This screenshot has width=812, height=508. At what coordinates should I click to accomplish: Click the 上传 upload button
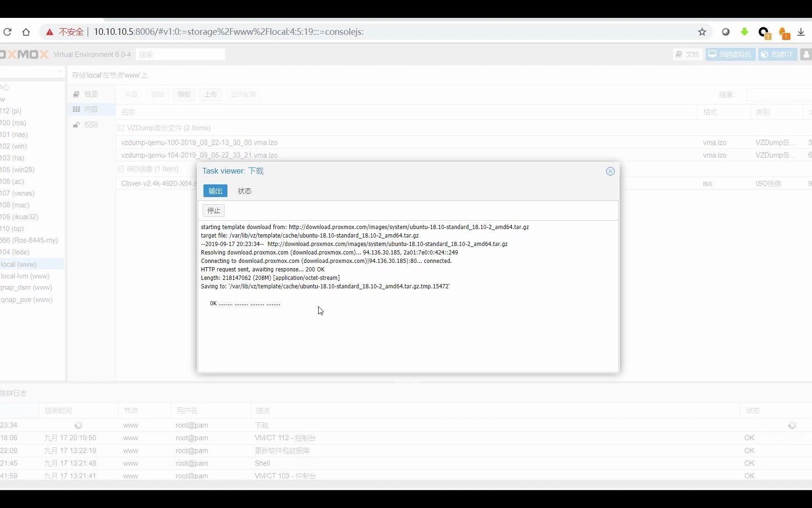[x=211, y=95]
